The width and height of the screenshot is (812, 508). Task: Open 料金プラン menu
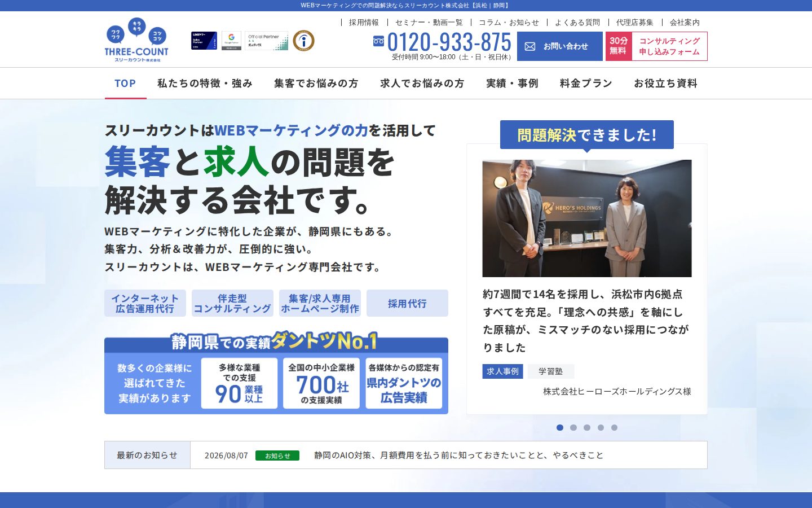(x=586, y=84)
